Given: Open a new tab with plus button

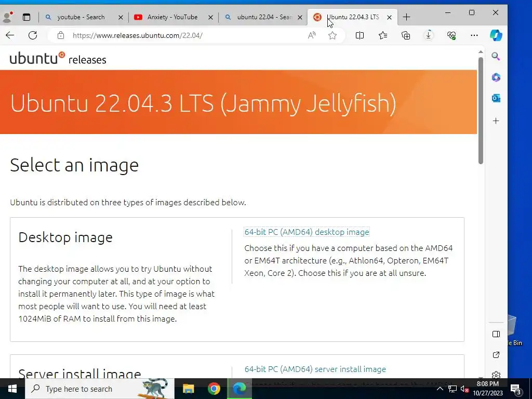Looking at the screenshot, I should [406, 17].
